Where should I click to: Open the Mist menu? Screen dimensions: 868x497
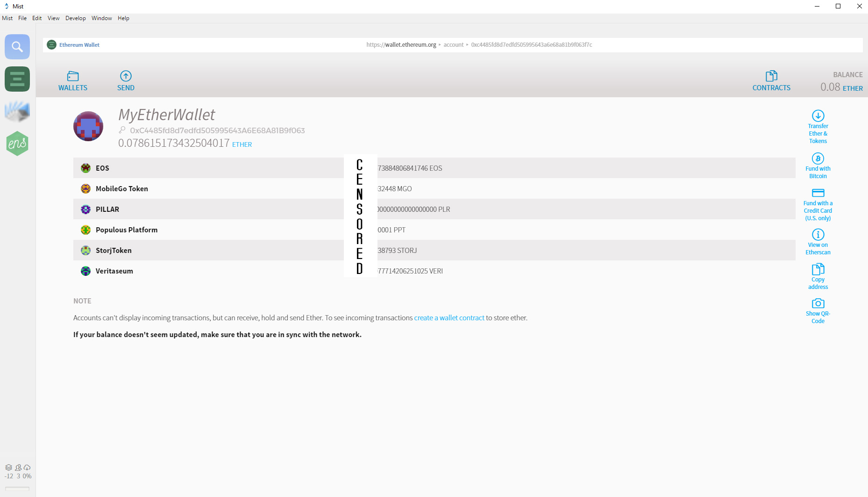7,18
